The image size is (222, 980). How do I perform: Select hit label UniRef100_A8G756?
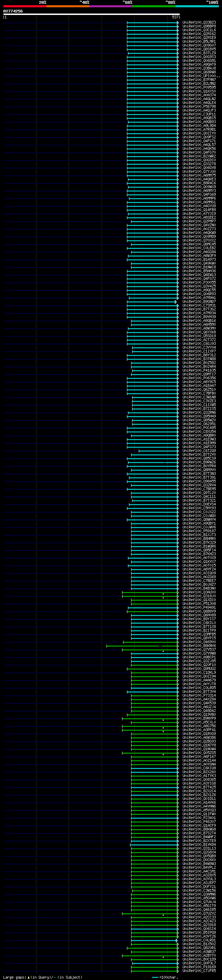coord(199,726)
